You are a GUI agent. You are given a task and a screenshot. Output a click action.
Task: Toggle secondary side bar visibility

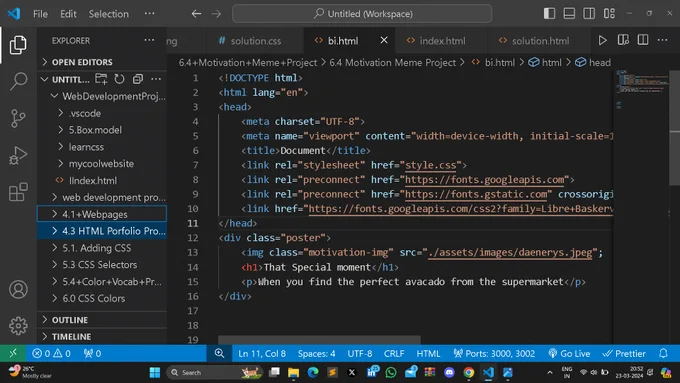coord(589,13)
